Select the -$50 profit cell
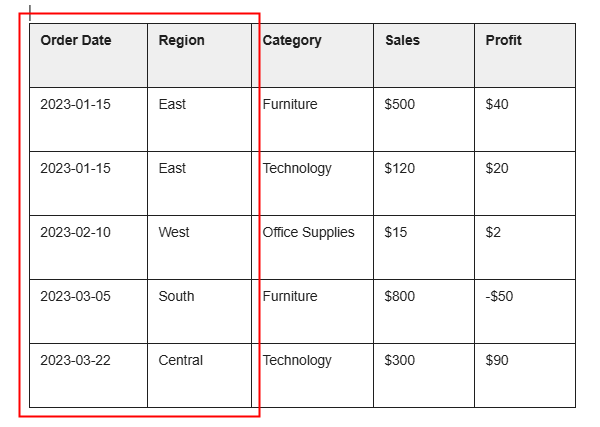The width and height of the screenshot is (600, 427). (499, 297)
